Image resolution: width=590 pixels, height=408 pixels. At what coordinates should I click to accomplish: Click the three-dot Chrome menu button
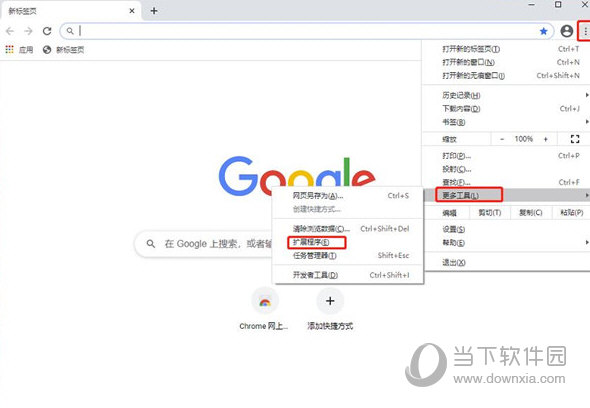(x=585, y=32)
